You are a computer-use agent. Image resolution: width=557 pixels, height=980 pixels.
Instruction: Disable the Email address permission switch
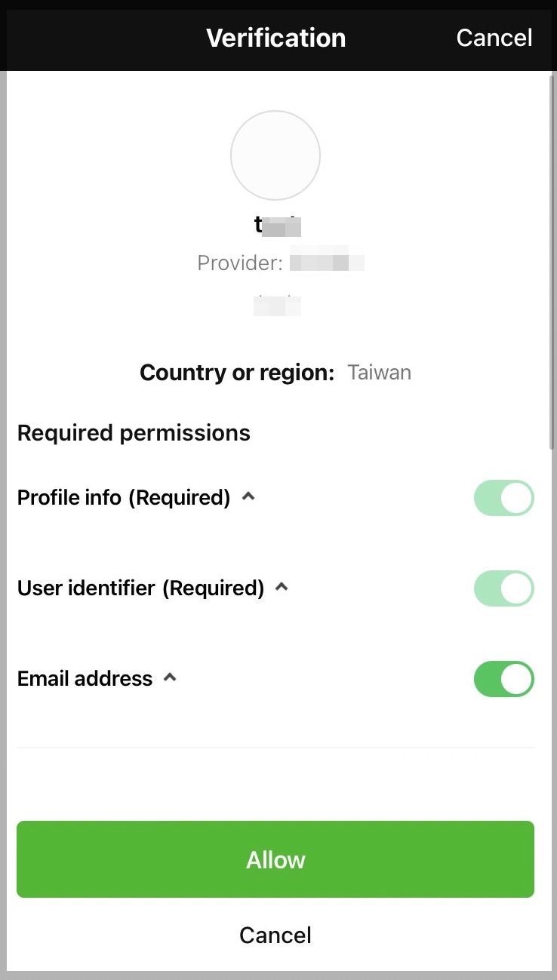click(x=503, y=679)
